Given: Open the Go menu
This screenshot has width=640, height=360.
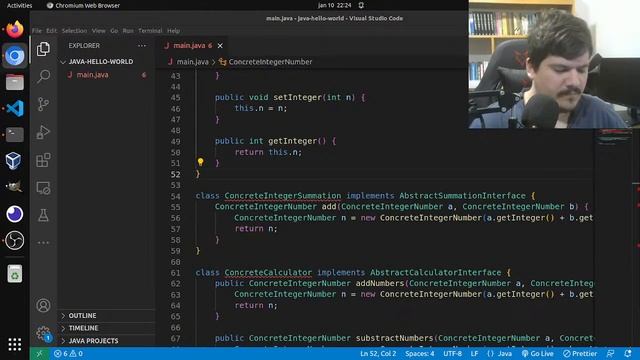Looking at the screenshot, I should (x=114, y=31).
